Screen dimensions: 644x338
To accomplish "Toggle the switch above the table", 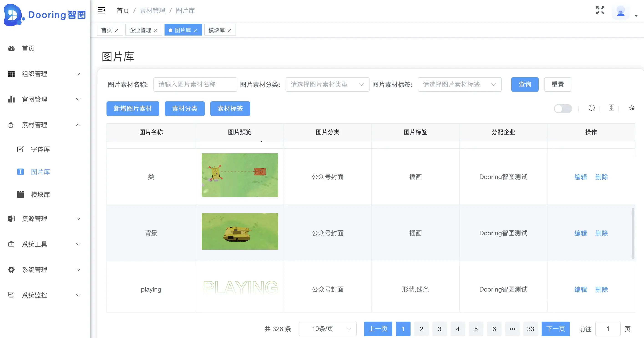I will (563, 109).
